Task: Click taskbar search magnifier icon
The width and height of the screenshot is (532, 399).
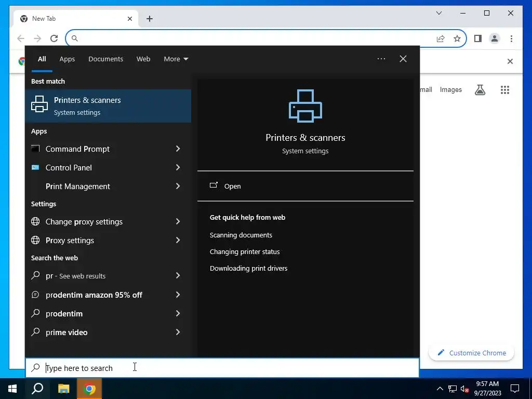Action: point(37,389)
